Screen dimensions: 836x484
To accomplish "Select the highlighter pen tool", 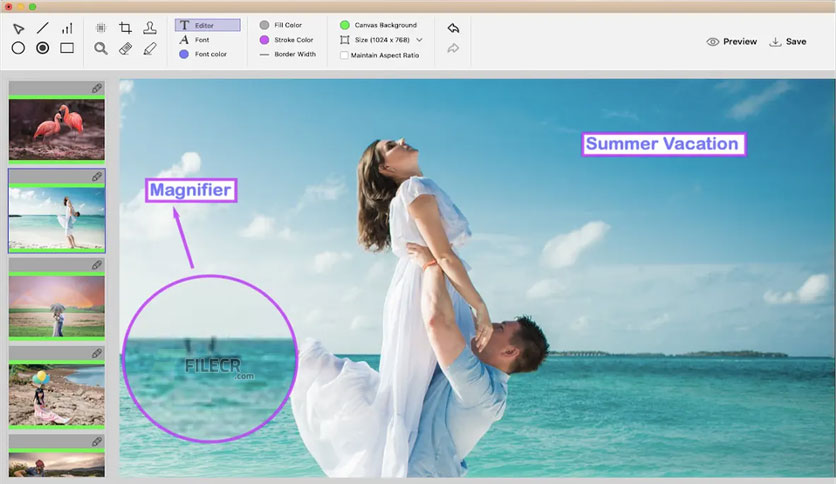I will [x=150, y=49].
